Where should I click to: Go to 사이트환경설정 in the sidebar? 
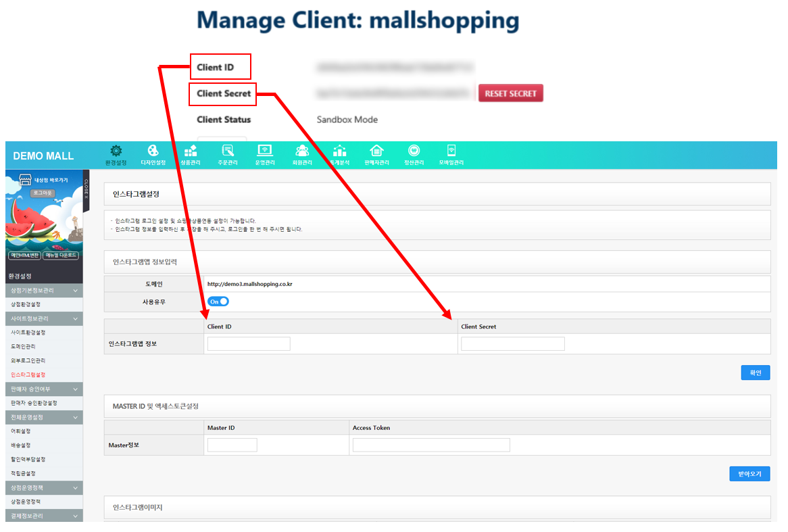[x=28, y=333]
